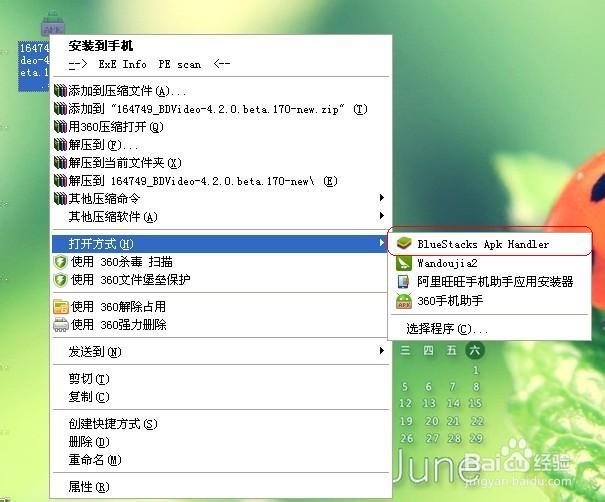605x502 pixels.
Task: Select the APK file icon on desktop
Action: click(53, 23)
